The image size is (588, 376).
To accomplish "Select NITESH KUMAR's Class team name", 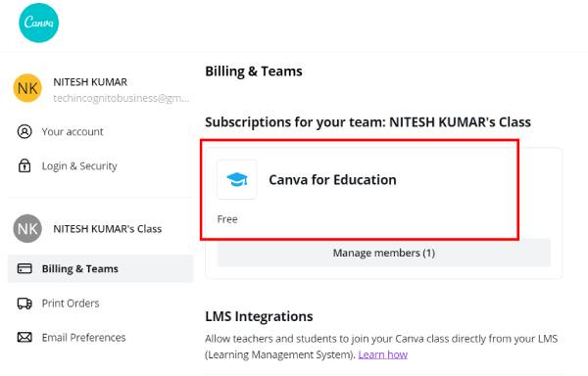I will point(107,229).
